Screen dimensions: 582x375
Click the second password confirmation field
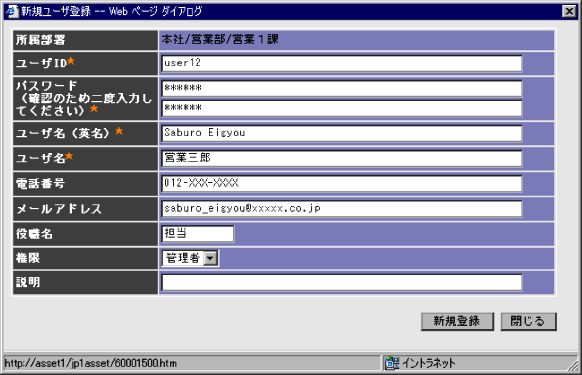(342, 108)
